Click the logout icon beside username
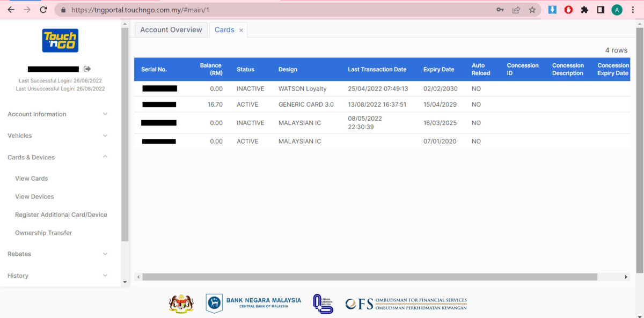This screenshot has width=644, height=318. click(87, 69)
